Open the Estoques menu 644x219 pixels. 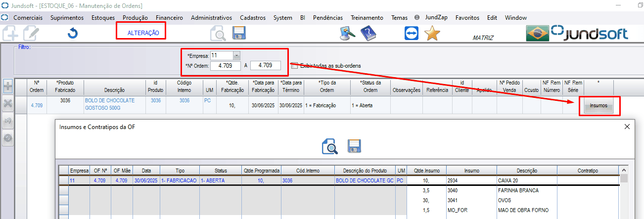103,17
